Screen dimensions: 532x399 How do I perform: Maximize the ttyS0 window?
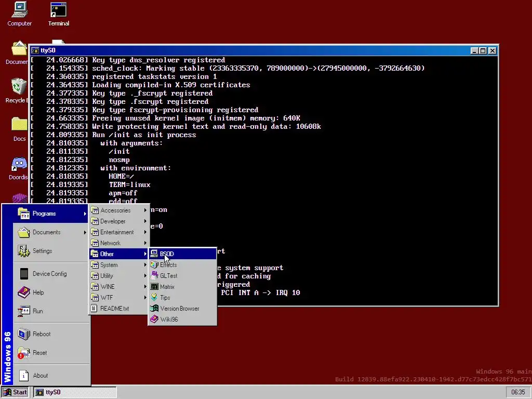click(x=483, y=50)
